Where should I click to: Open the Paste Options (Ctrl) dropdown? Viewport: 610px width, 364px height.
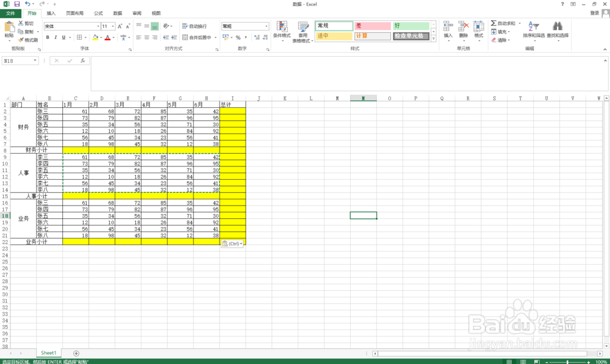pos(232,243)
